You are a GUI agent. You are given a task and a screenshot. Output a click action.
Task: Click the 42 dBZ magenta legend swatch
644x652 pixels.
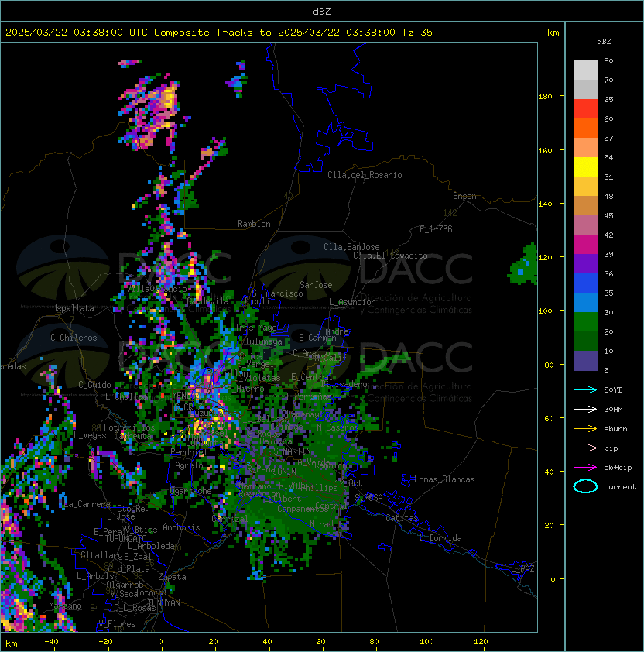[x=585, y=244]
